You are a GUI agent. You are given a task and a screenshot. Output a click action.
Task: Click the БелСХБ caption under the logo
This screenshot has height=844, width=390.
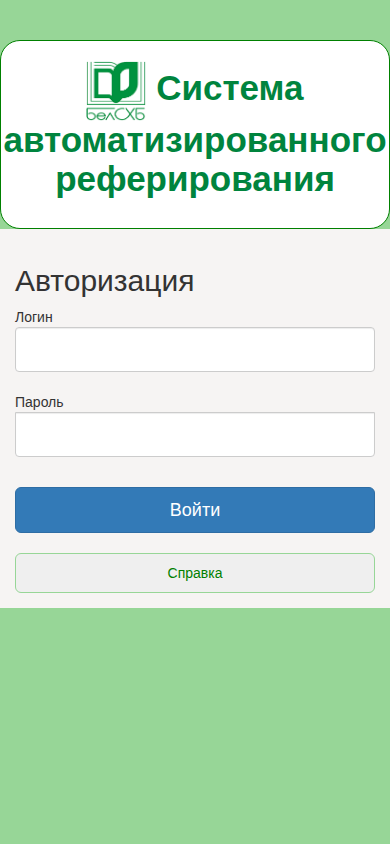click(116, 114)
